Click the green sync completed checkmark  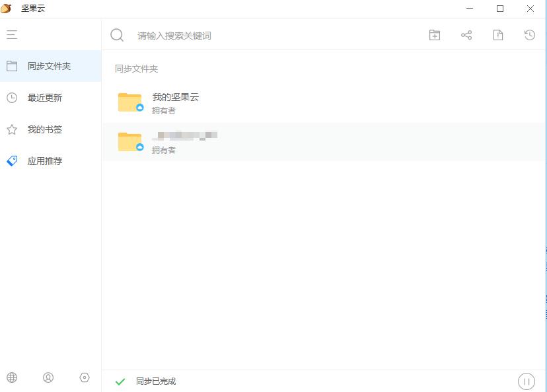pos(120,381)
